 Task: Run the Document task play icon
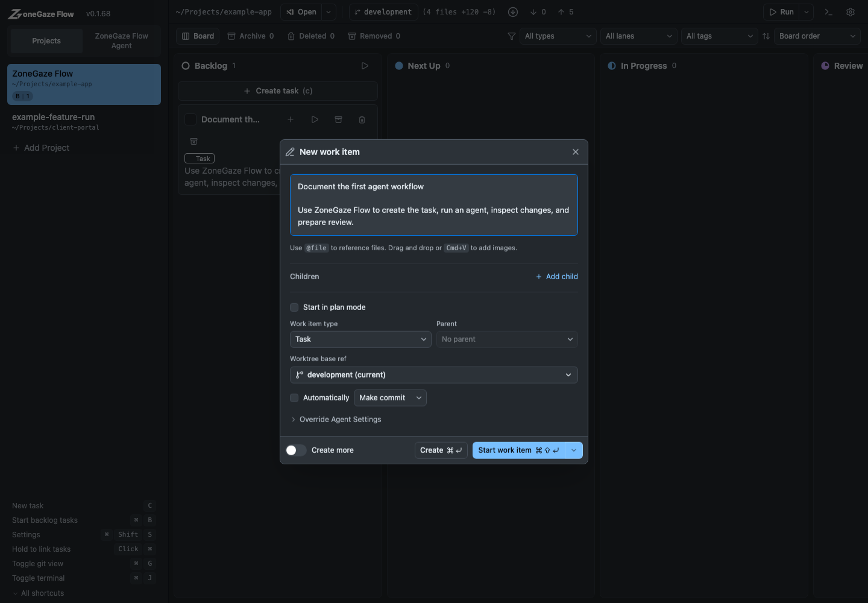click(315, 119)
